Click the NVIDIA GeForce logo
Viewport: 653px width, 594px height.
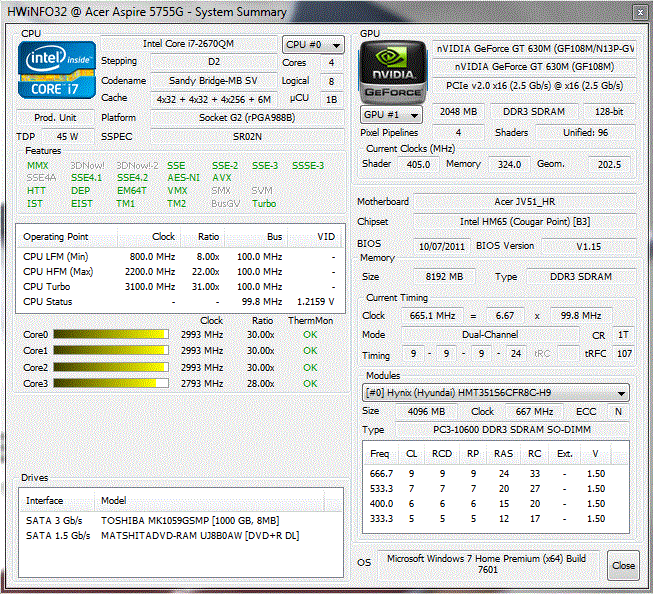pyautogui.click(x=393, y=72)
